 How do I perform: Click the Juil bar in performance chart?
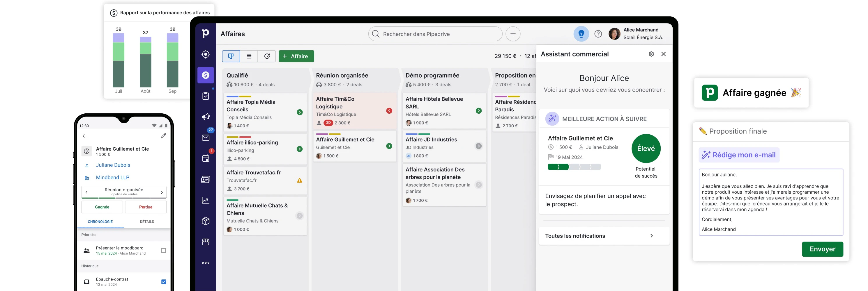point(119,60)
